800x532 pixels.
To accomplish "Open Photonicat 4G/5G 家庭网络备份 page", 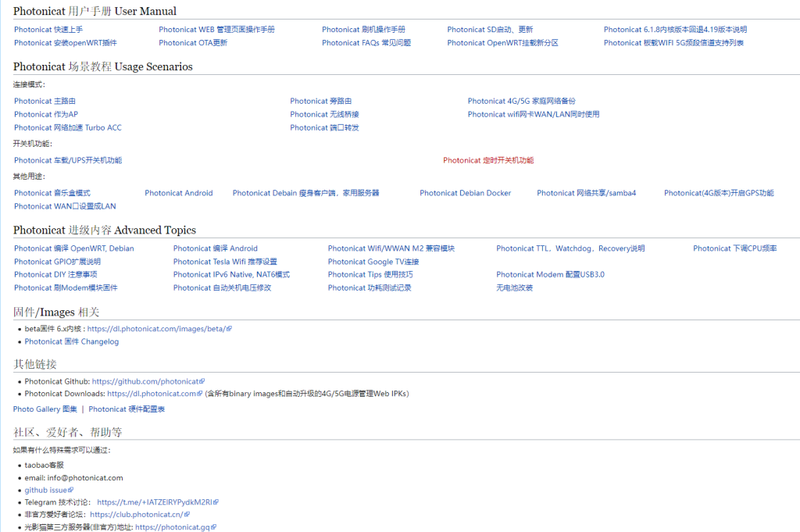I will tap(521, 101).
